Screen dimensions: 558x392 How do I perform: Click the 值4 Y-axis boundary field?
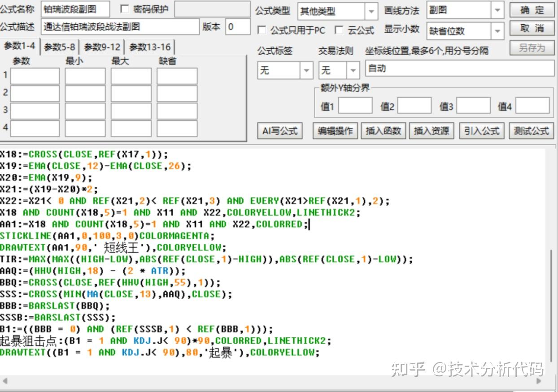[532, 106]
